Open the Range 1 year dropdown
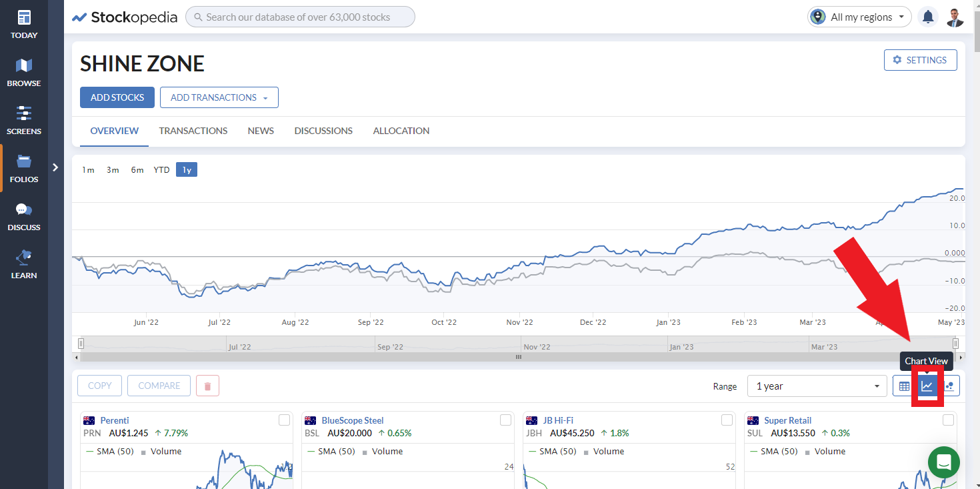Viewport: 980px width, 489px height. coord(817,386)
